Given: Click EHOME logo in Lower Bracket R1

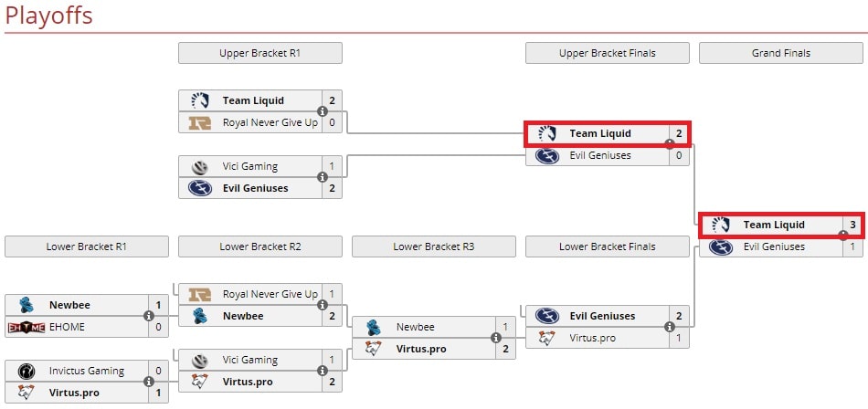Looking at the screenshot, I should pyautogui.click(x=26, y=327).
